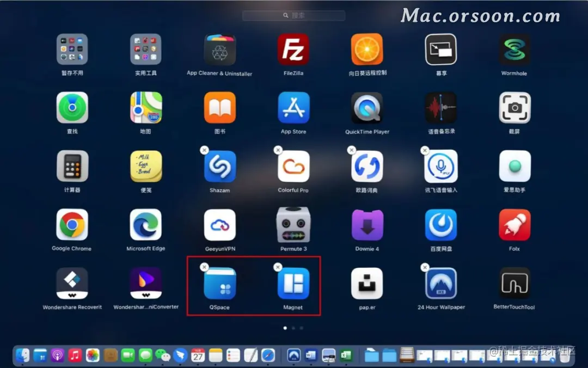
Task: Launch the 截屏 screenshot app
Action: [514, 108]
